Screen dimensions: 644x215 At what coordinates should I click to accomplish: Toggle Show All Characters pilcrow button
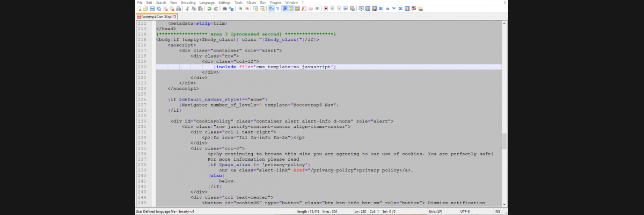tap(277, 9)
